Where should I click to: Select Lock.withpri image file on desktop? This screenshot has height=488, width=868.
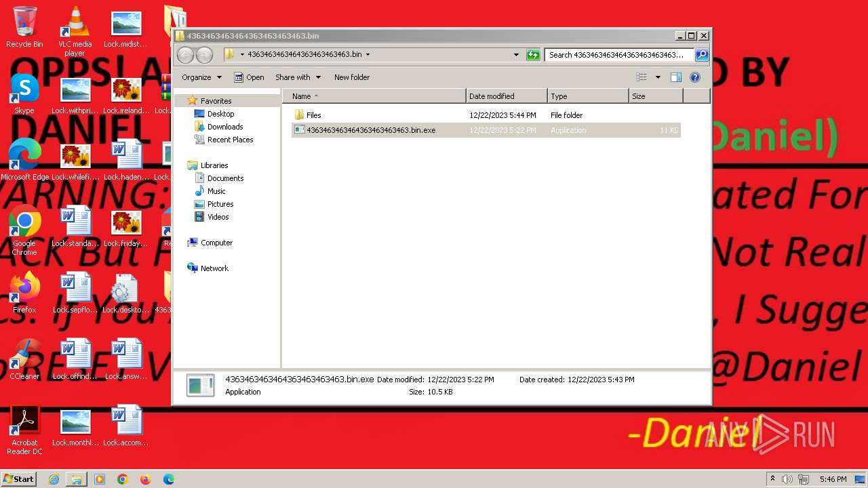tap(75, 95)
